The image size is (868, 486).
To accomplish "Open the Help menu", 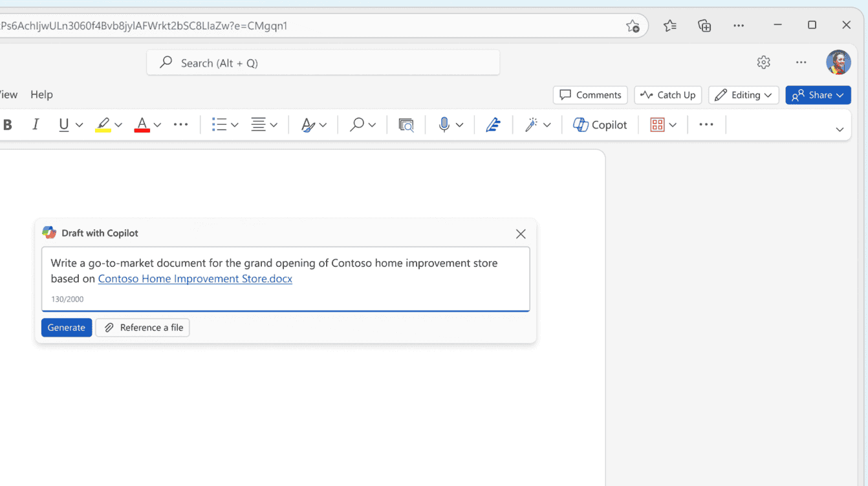I will point(41,94).
